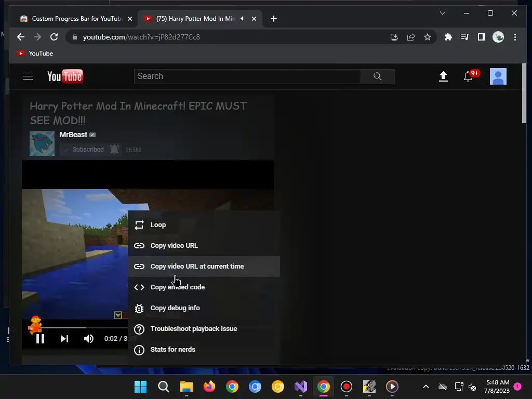Open Visual Studio from the taskbar
This screenshot has height=399, width=532.
tap(301, 387)
